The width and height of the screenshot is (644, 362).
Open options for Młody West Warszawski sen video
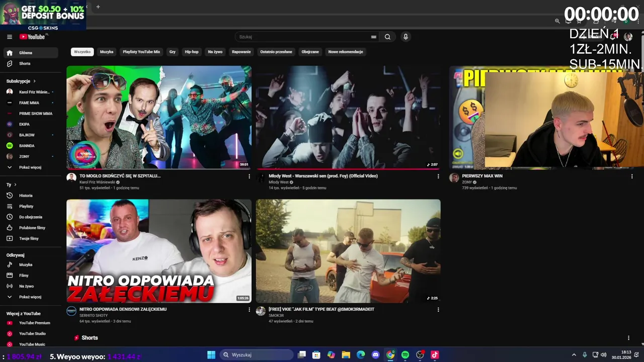(x=438, y=176)
